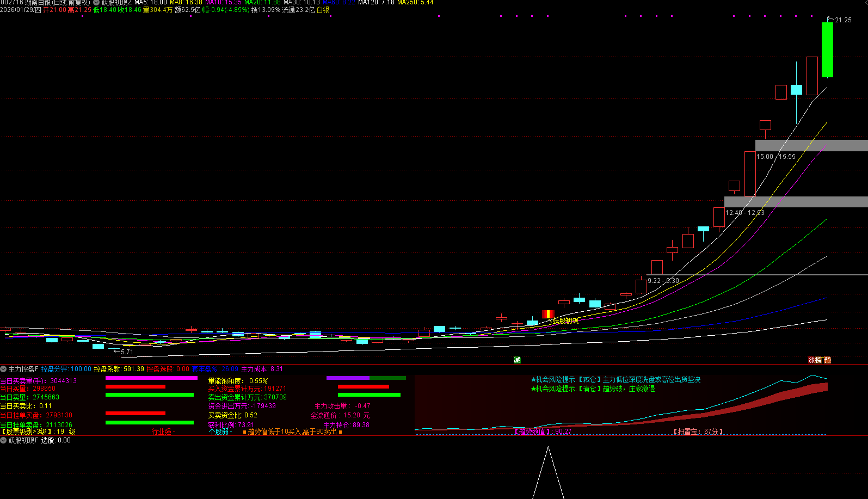Click the 9.22 - 9.30 price line label

(x=663, y=281)
